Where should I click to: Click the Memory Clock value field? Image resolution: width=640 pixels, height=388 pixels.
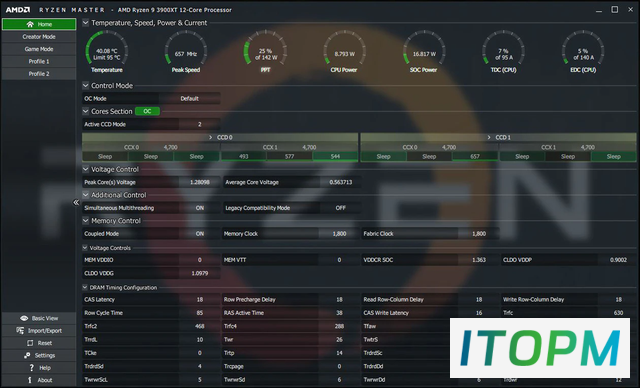339,233
